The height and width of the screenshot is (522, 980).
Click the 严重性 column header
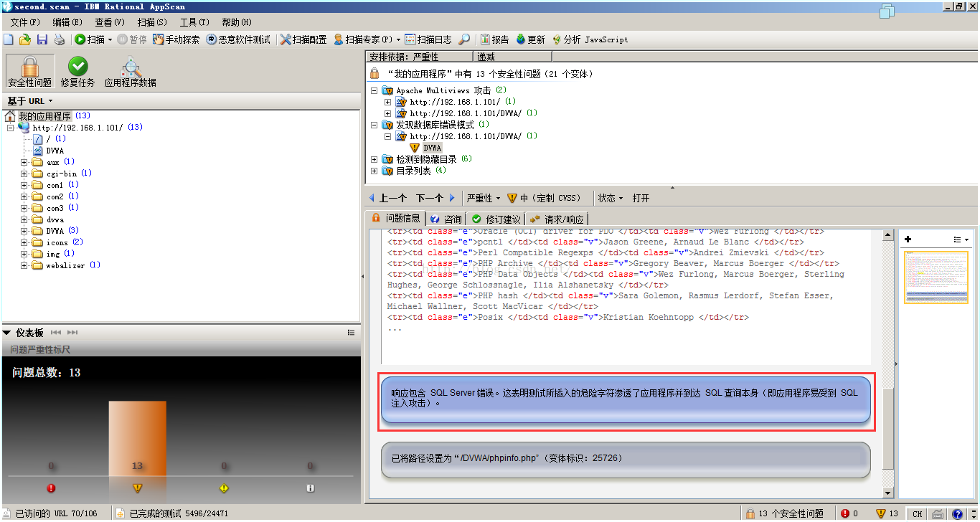(x=419, y=56)
